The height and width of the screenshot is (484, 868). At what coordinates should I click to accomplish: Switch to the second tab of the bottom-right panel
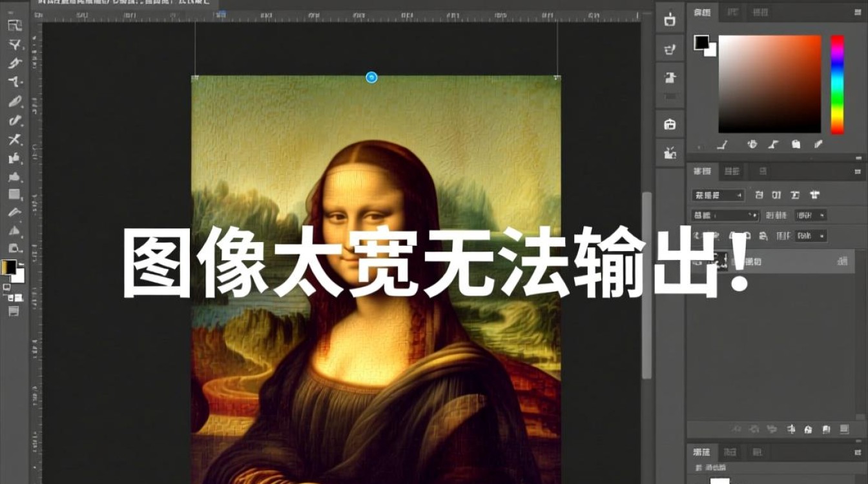pos(730,452)
